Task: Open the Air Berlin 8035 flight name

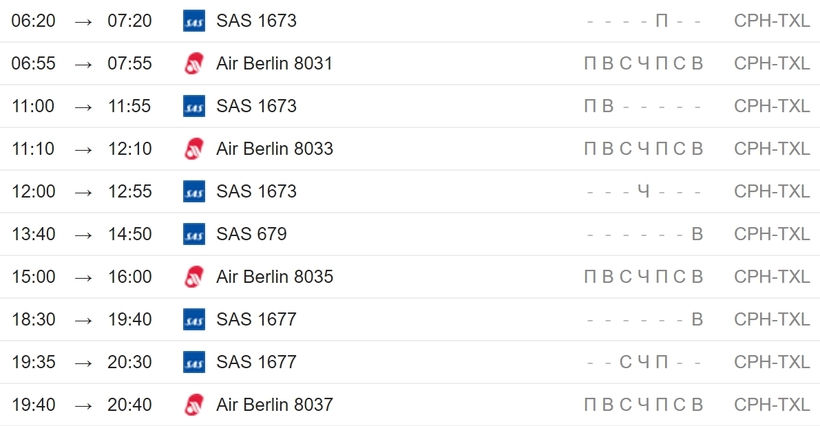Action: 275,277
